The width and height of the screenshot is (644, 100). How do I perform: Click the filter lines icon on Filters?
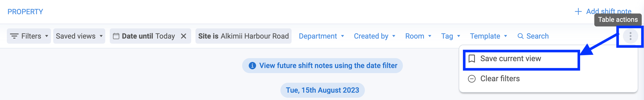[14, 36]
